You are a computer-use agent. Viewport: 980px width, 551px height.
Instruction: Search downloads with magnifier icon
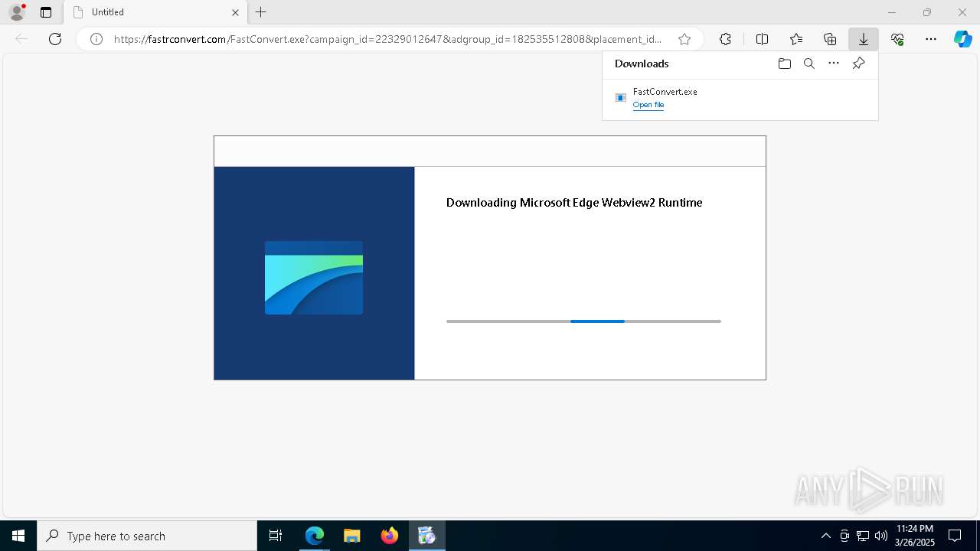809,64
